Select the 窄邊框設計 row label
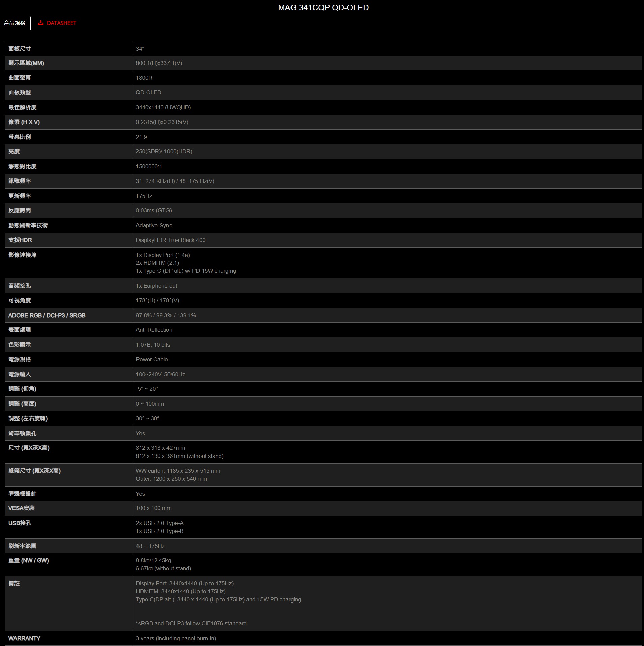This screenshot has height=646, width=644. [22, 494]
